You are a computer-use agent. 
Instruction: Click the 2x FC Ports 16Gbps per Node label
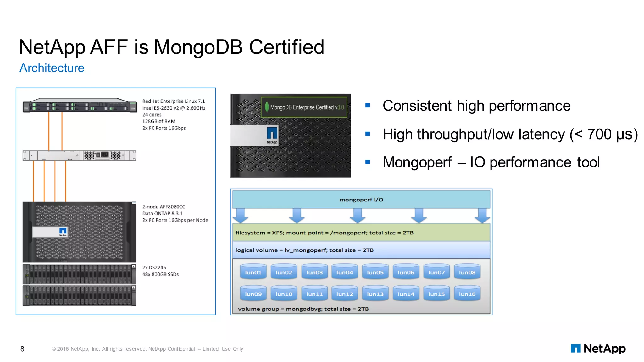(175, 220)
